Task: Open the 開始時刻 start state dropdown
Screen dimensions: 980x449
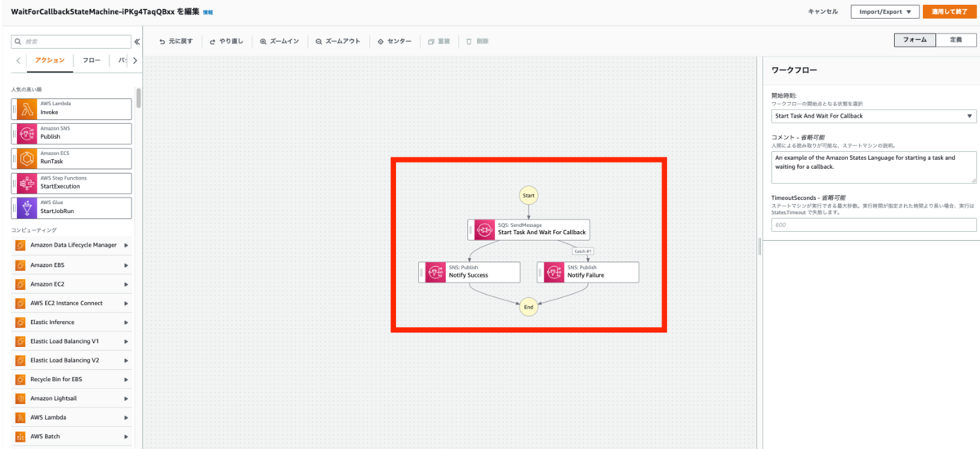Action: pyautogui.click(x=873, y=116)
